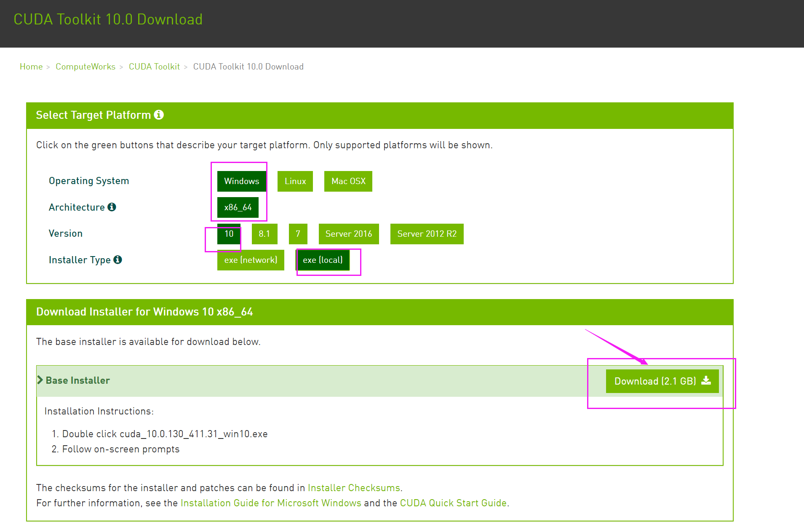Viewport: 804px width, 532px height.
Task: Choose Windows version 7
Action: (298, 234)
